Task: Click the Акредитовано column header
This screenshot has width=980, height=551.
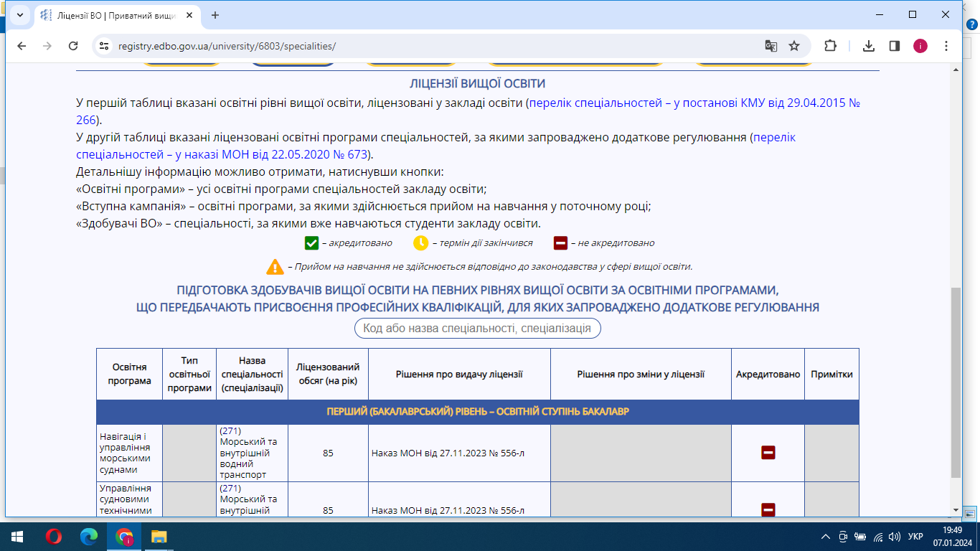Action: tap(768, 375)
